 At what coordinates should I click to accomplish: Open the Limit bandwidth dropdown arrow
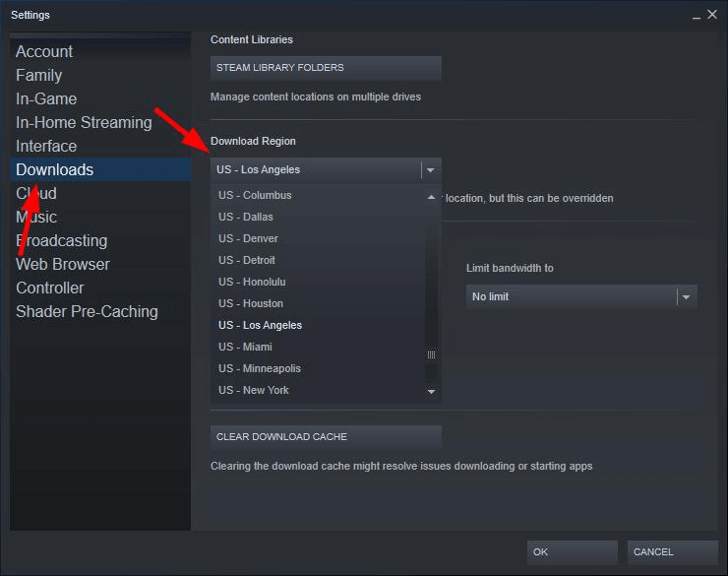(x=687, y=296)
